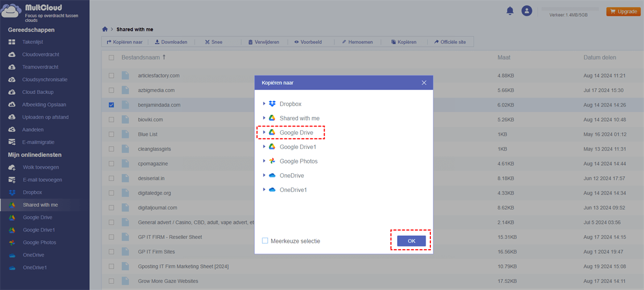Click Verwijderen toolbar button
The image size is (644, 290).
pyautogui.click(x=264, y=42)
